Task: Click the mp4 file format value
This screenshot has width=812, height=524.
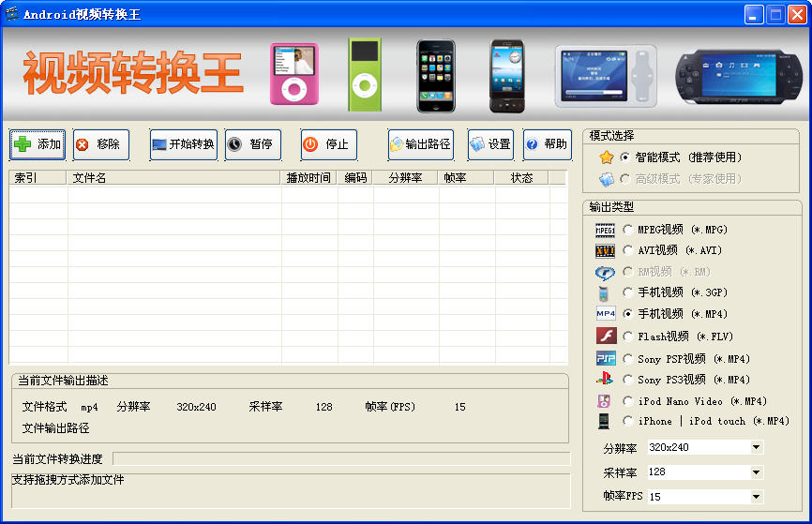Action: [x=89, y=408]
